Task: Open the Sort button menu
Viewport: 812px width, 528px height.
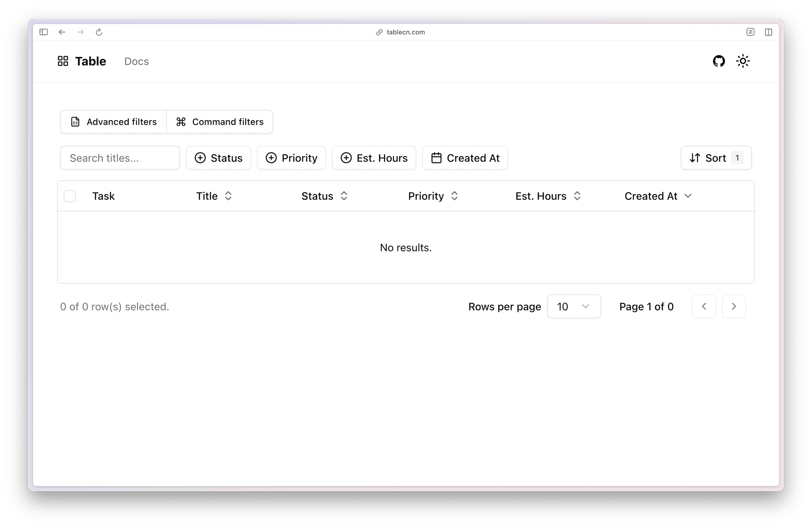Action: (x=716, y=158)
